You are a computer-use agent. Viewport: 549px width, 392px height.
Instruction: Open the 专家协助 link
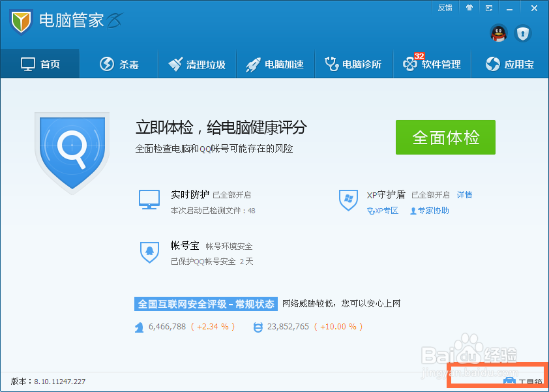coord(430,211)
